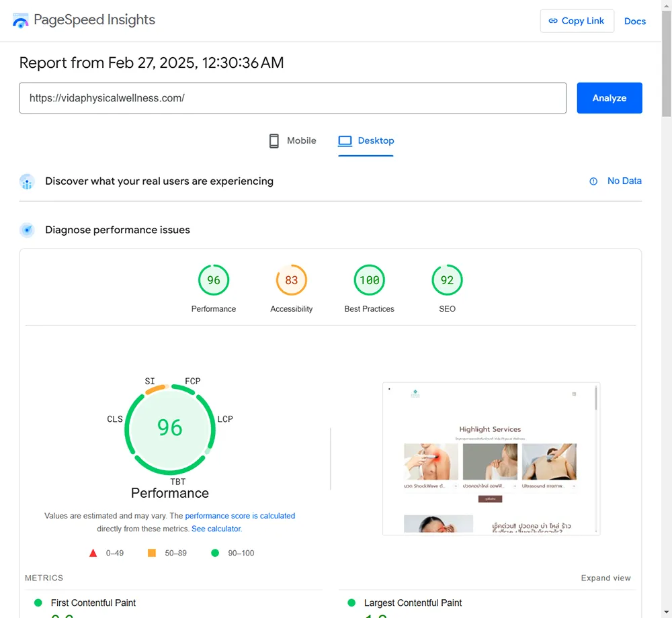Click the Copy Link chain icon
Screen dimensions: 672x618
coord(553,21)
